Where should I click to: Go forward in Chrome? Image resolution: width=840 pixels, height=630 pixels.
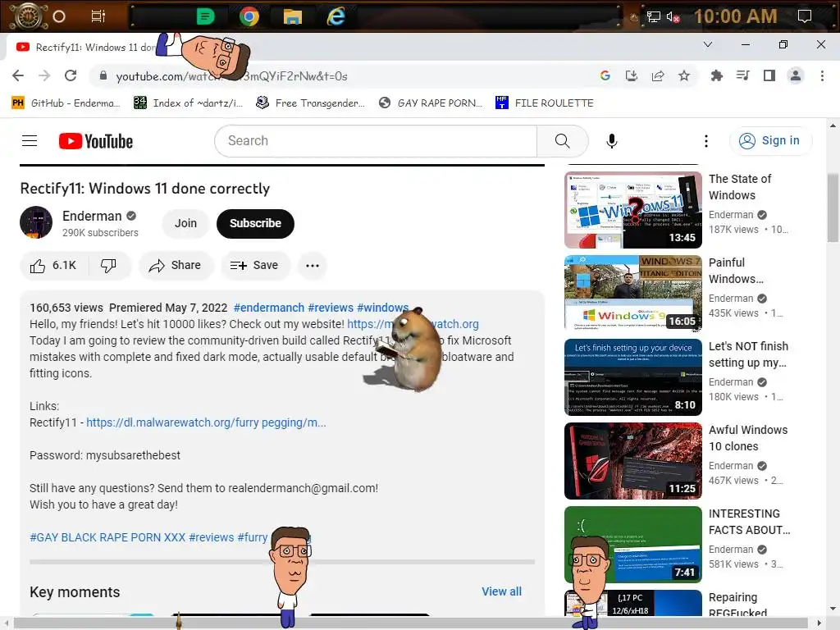[x=44, y=76]
